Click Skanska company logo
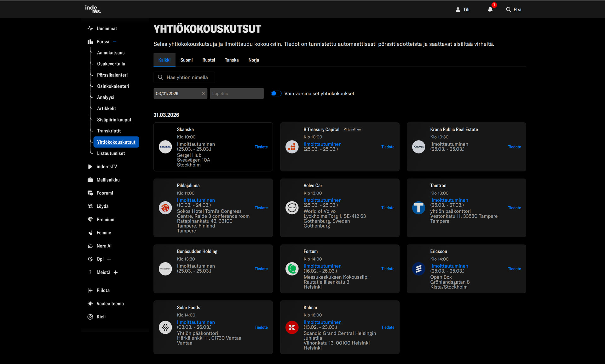Image resolution: width=605 pixels, height=364 pixels. [165, 147]
